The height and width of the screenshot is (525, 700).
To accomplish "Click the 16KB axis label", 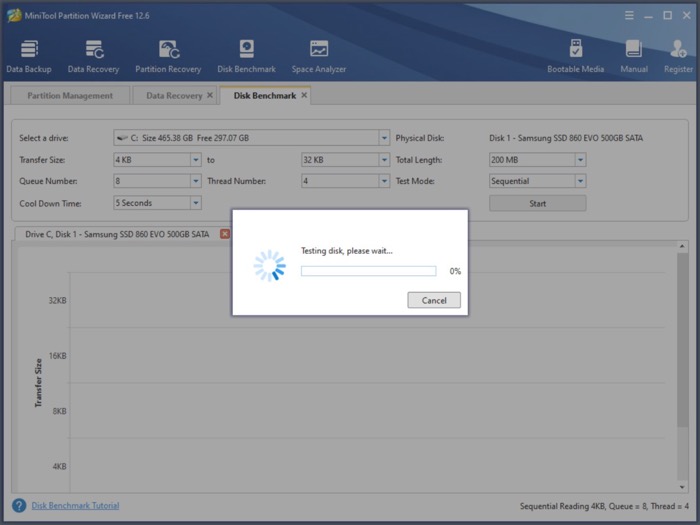I will (58, 356).
